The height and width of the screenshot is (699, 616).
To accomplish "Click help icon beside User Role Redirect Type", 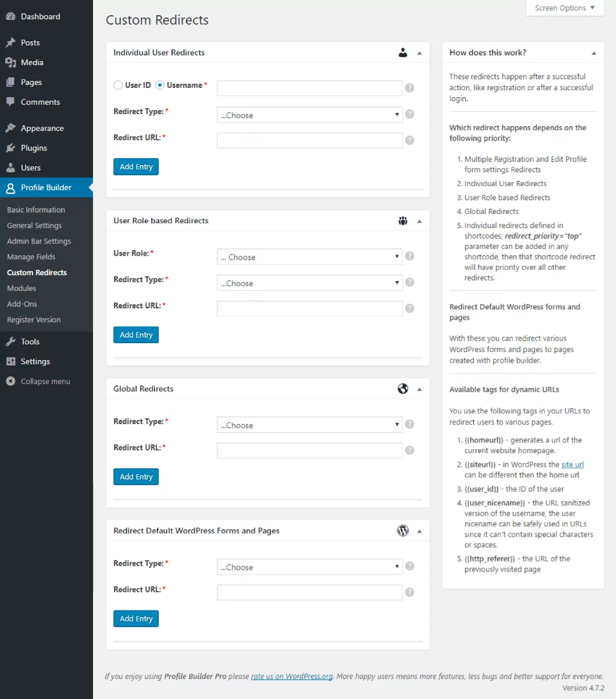I will 410,282.
